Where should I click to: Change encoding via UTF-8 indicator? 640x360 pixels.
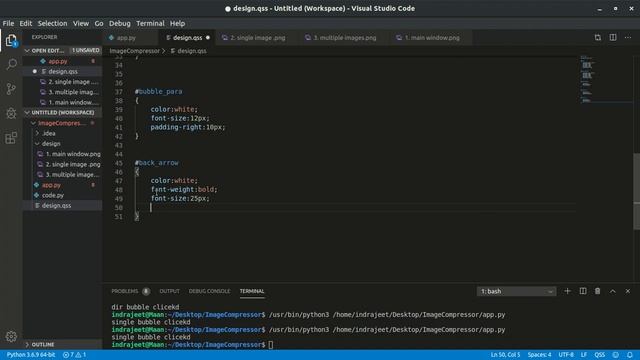tap(566, 355)
